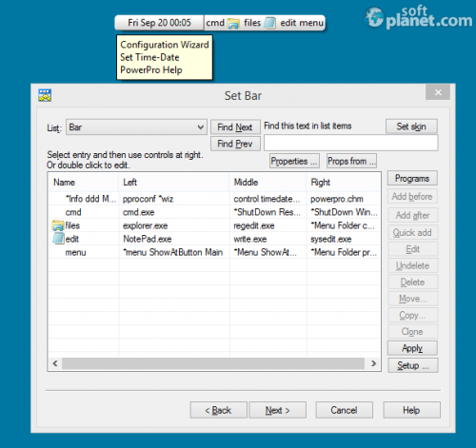
Task: Click the Props from ... button
Action: point(351,161)
